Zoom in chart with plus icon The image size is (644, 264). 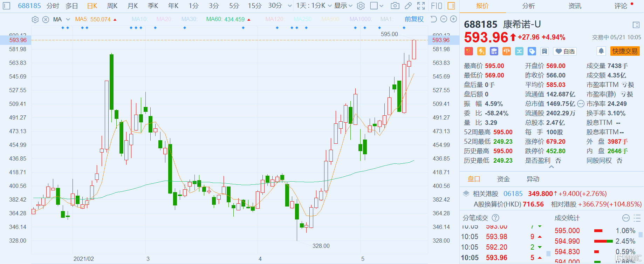(x=453, y=19)
